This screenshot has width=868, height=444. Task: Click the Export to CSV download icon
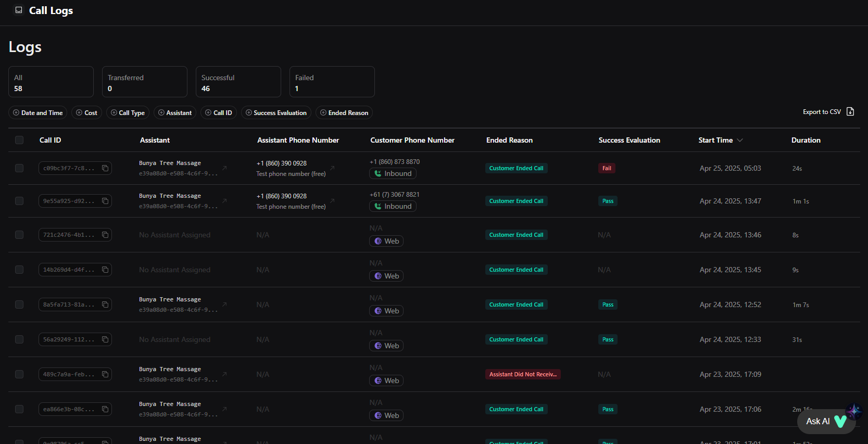pyautogui.click(x=850, y=111)
